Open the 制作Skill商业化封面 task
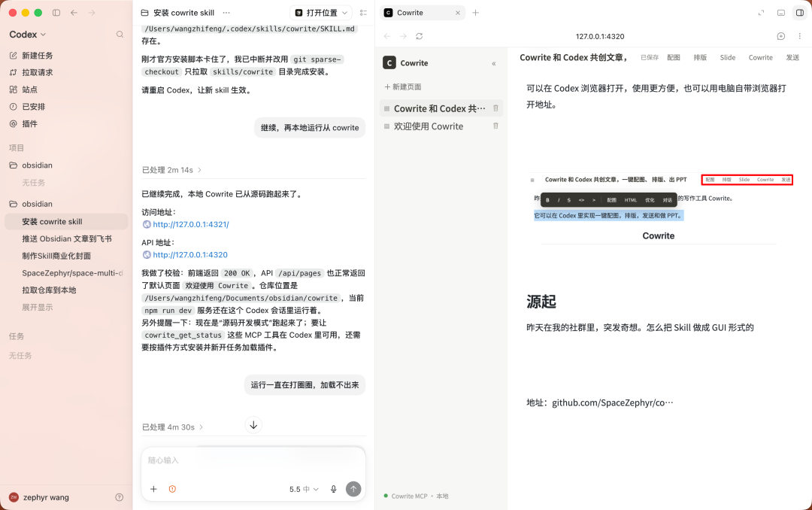The width and height of the screenshot is (812, 510). 56,256
